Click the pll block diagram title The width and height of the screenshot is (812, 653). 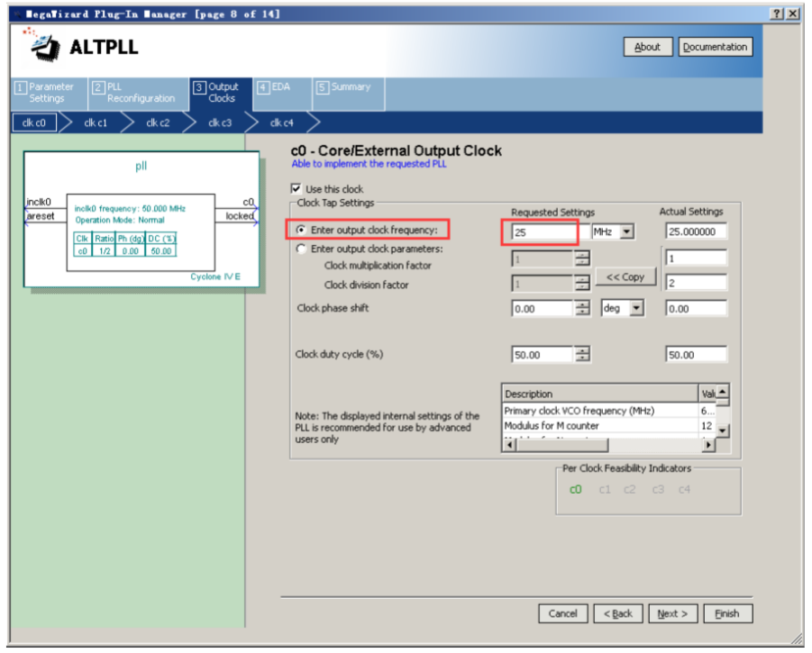click(141, 166)
